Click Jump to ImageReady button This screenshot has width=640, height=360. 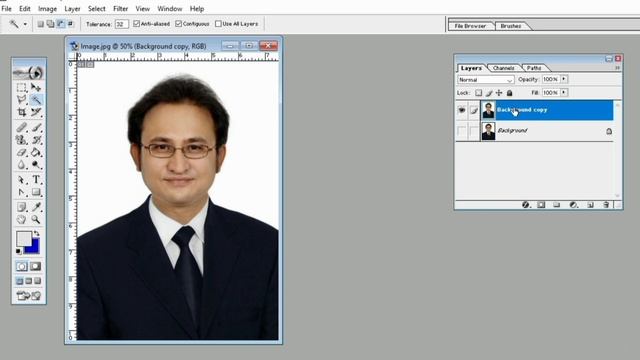coord(29,296)
